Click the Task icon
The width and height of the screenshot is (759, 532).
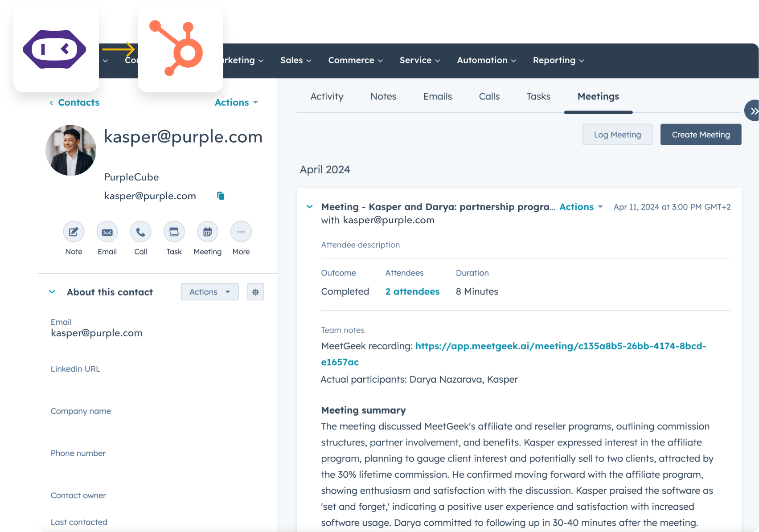tap(174, 232)
